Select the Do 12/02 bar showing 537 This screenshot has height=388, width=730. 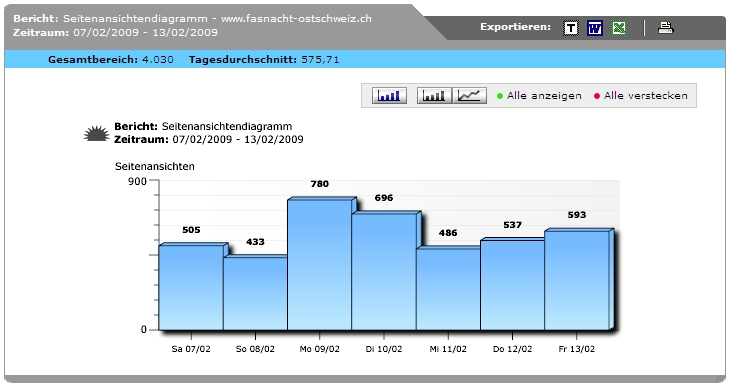coord(512,285)
